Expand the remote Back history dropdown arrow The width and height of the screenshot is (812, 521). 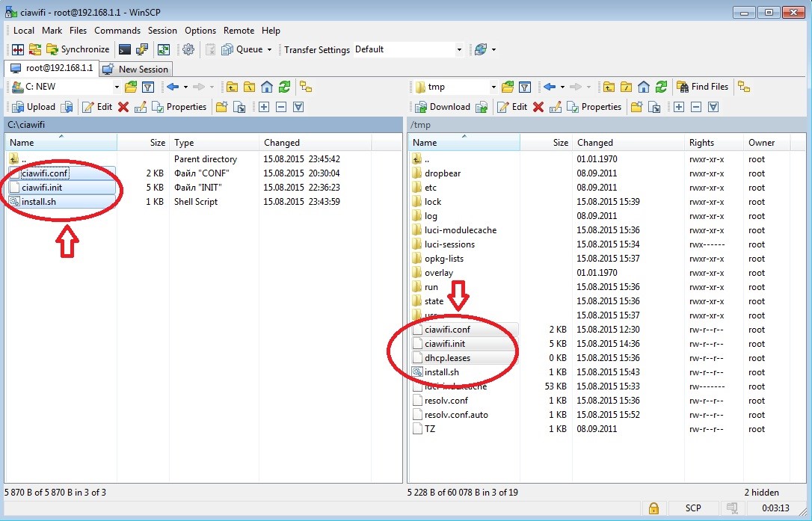pyautogui.click(x=562, y=87)
